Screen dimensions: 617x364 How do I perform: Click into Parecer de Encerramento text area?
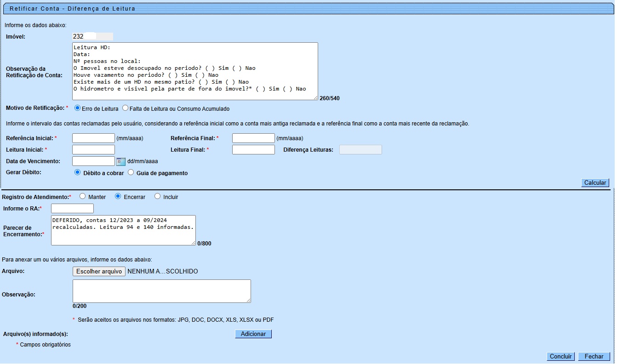(x=123, y=230)
